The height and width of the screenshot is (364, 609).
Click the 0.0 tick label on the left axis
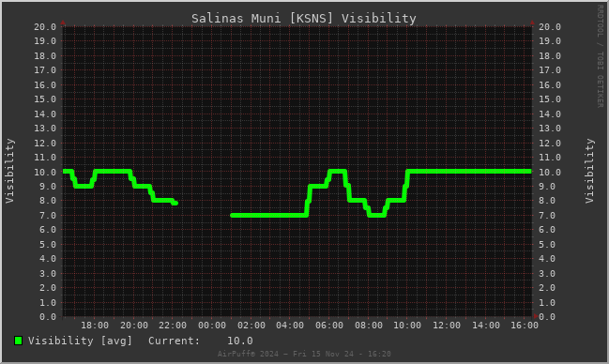[48, 317]
